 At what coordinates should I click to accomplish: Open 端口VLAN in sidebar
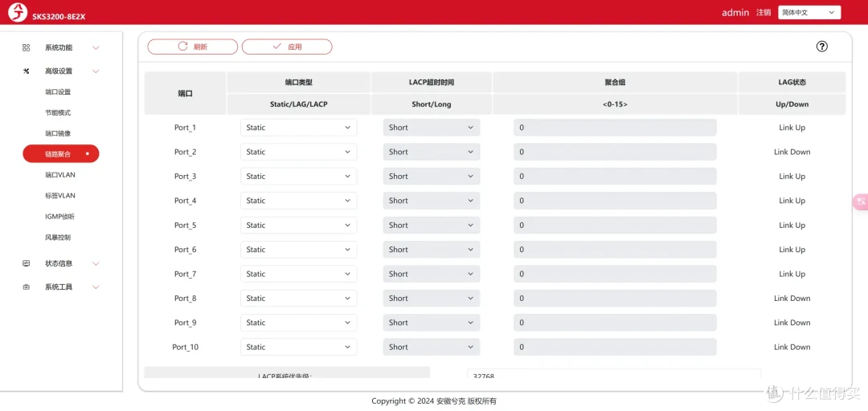pos(59,175)
